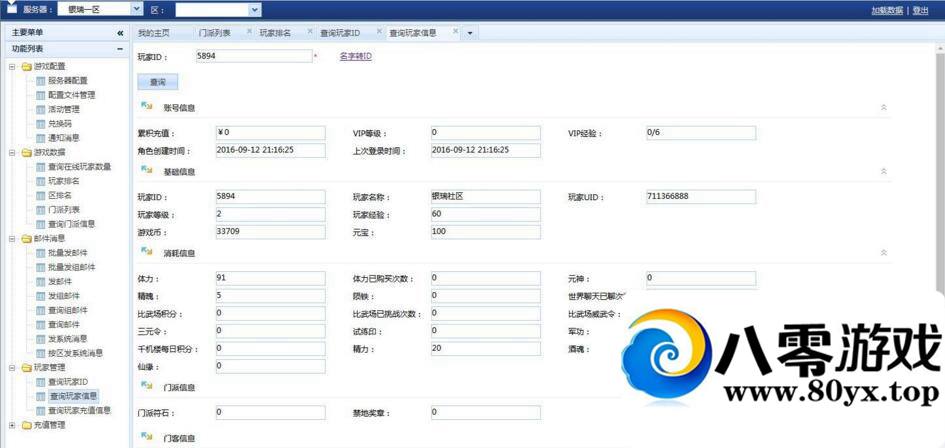Open 查询玩家充值信息 tree entry
Viewport: 945px width, 448px height.
point(80,411)
